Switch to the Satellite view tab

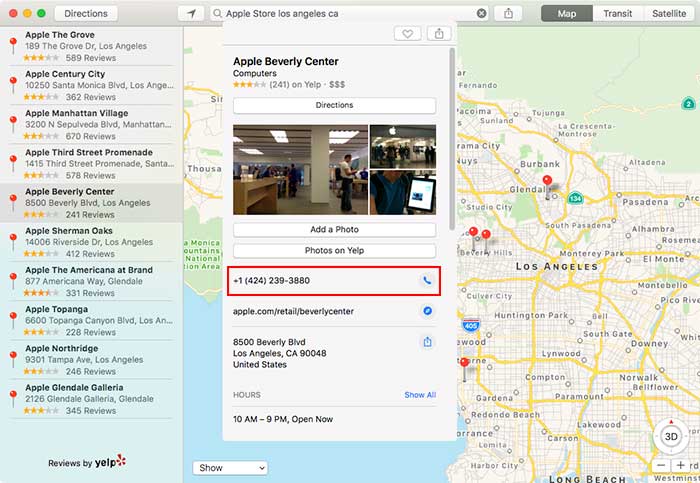pyautogui.click(x=669, y=13)
